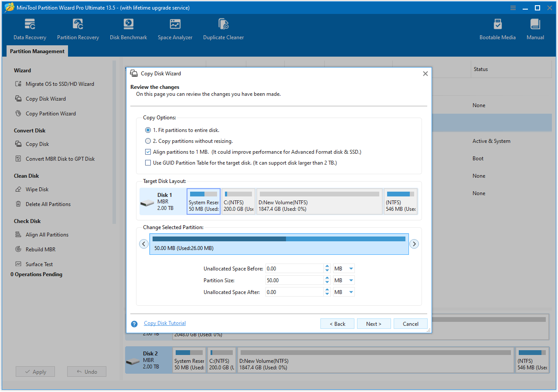
Task: Start the Duplicate Cleaner
Action: [x=223, y=28]
